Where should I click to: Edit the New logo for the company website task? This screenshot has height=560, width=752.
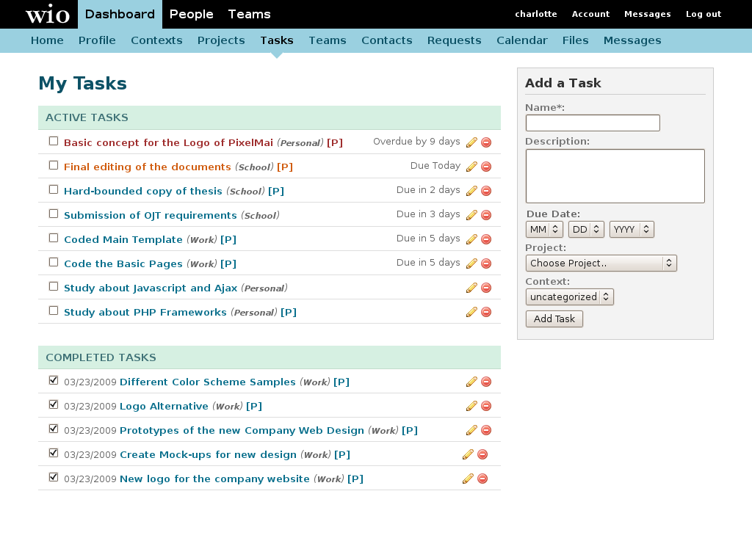click(x=468, y=479)
